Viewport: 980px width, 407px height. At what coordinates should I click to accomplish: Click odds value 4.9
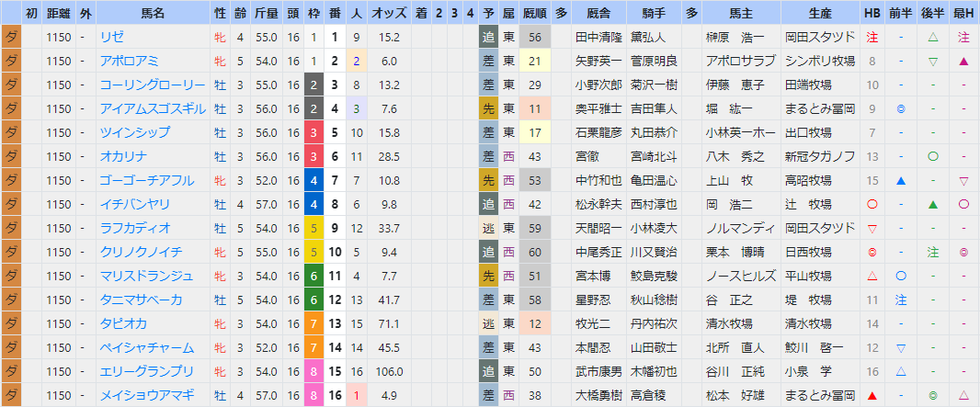click(x=389, y=395)
